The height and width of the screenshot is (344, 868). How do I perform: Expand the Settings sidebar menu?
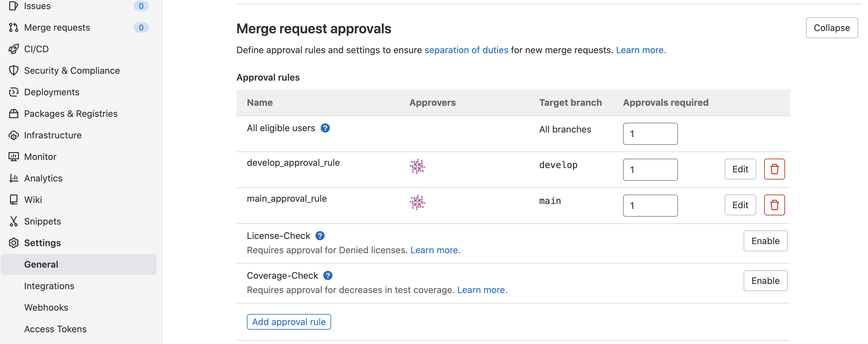[x=42, y=243]
